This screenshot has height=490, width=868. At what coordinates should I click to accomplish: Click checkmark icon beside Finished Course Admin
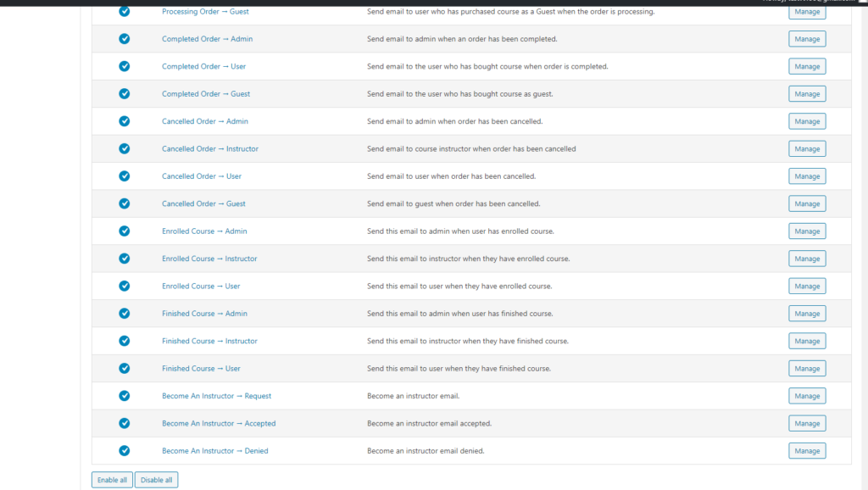click(125, 314)
